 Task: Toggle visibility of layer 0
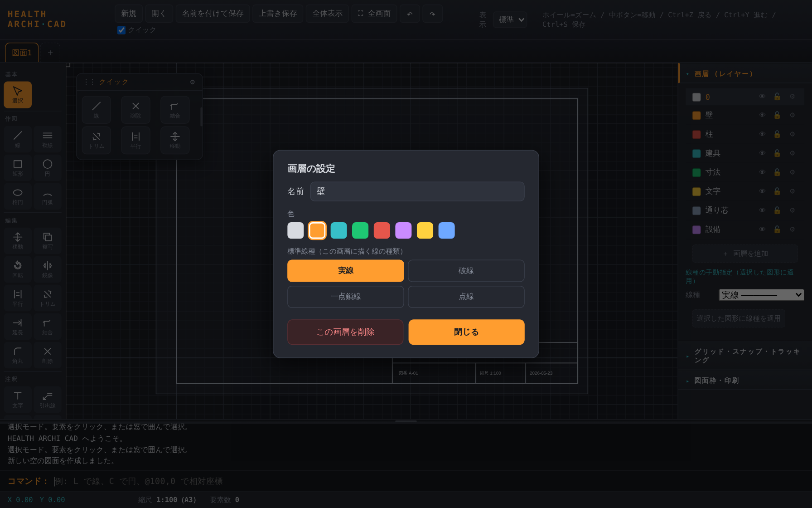(762, 97)
